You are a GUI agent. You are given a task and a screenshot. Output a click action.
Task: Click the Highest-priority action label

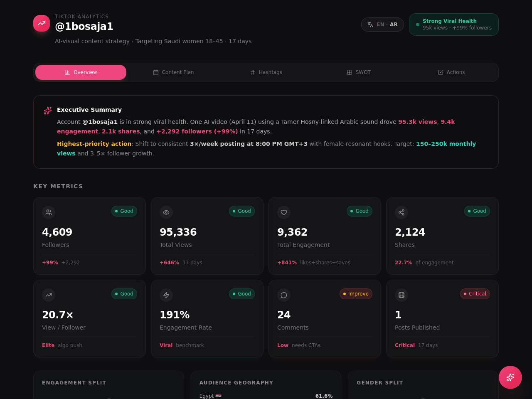coord(94,144)
